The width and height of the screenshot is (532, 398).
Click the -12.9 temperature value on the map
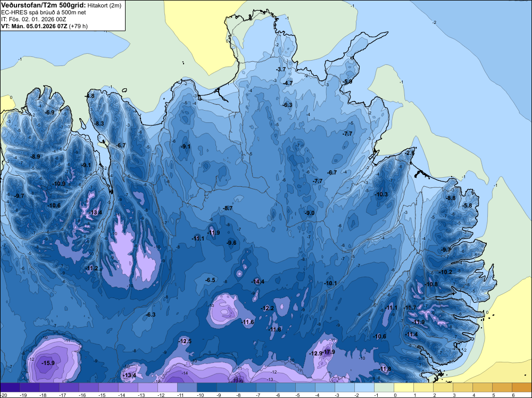pyautogui.click(x=315, y=353)
